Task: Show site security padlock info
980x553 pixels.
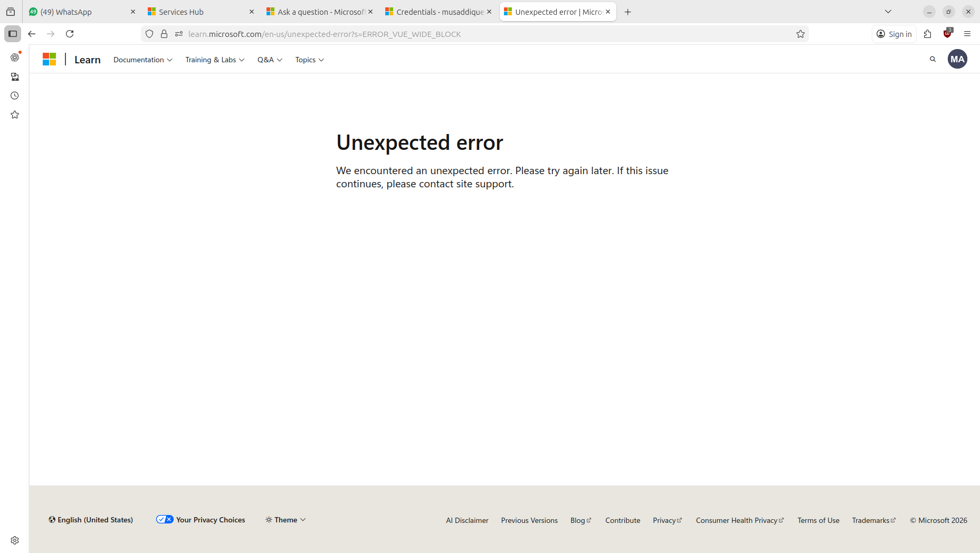Action: pyautogui.click(x=164, y=34)
